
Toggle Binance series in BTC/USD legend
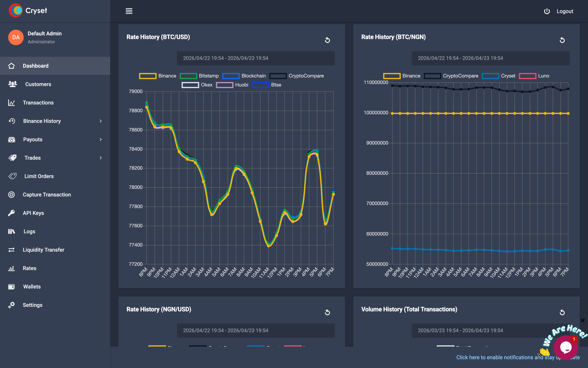(x=158, y=76)
